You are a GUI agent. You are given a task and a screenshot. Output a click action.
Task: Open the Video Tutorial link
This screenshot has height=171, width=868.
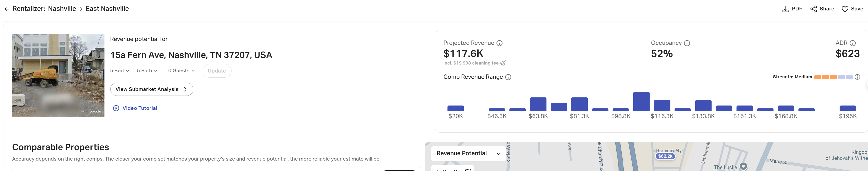tap(139, 108)
